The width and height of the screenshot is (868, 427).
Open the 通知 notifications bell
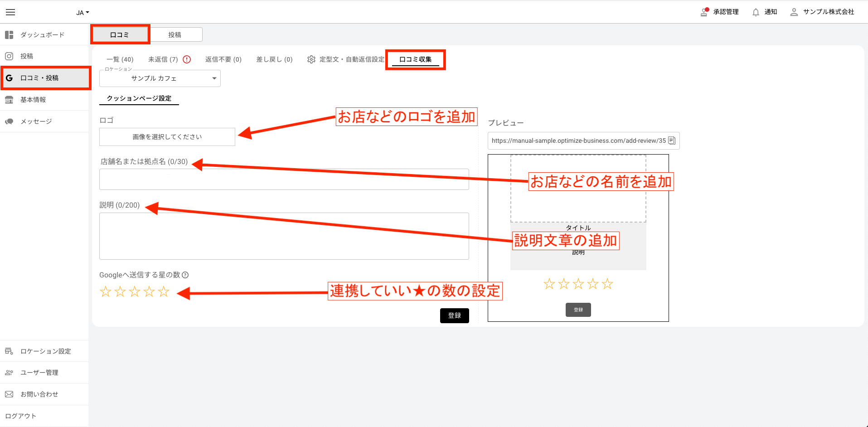pyautogui.click(x=764, y=12)
